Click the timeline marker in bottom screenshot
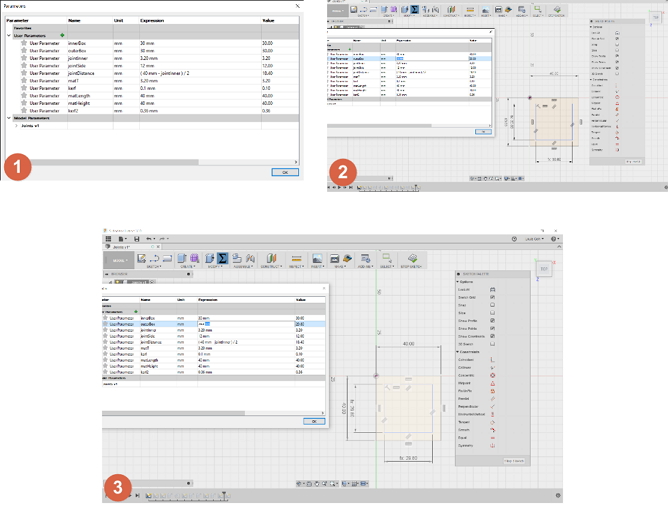The width and height of the screenshot is (668, 506). (x=224, y=495)
